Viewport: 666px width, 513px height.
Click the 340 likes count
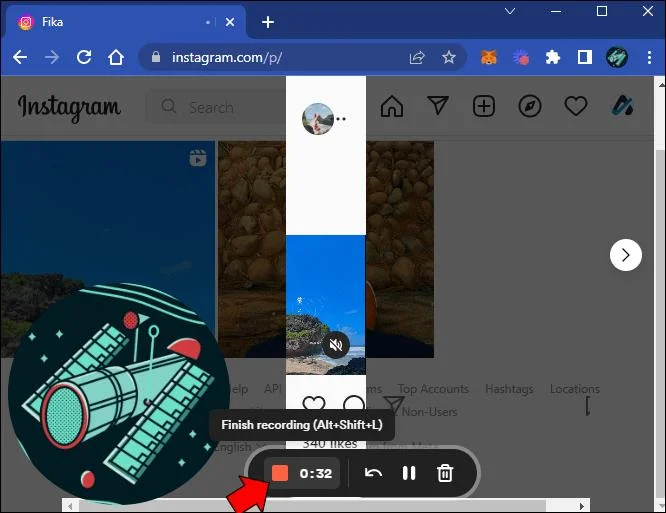pyautogui.click(x=330, y=444)
